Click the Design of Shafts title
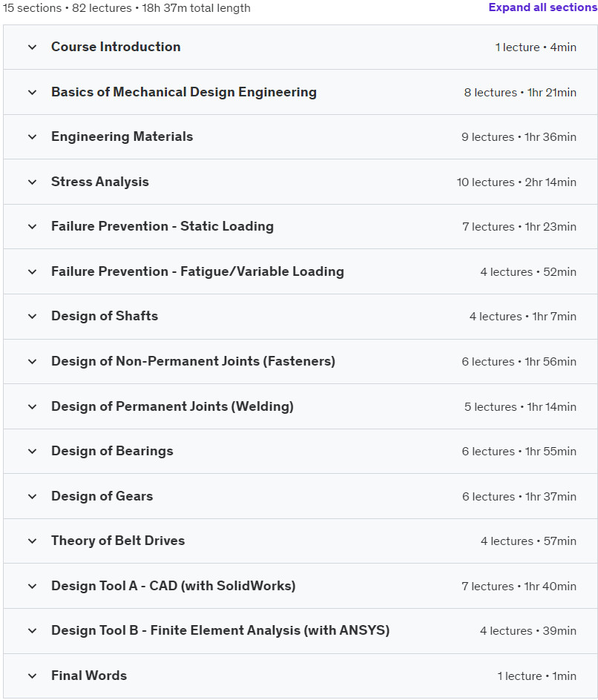Screen dimensions: 598x700 (x=105, y=316)
